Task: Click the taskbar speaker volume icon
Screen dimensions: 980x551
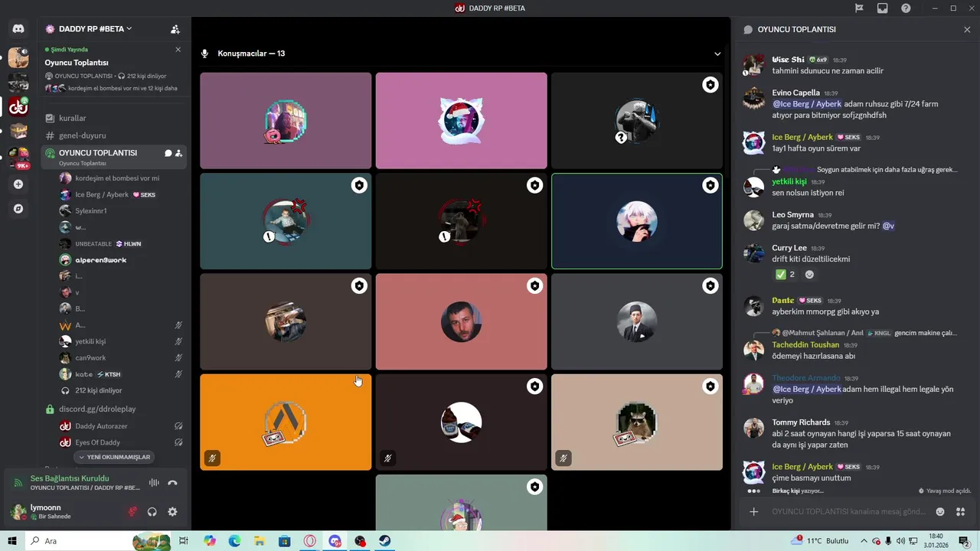Action: click(900, 541)
